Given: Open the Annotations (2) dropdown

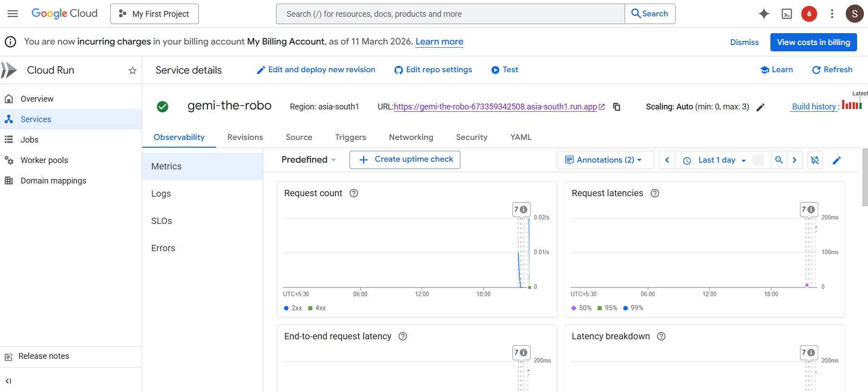Looking at the screenshot, I should (x=604, y=160).
